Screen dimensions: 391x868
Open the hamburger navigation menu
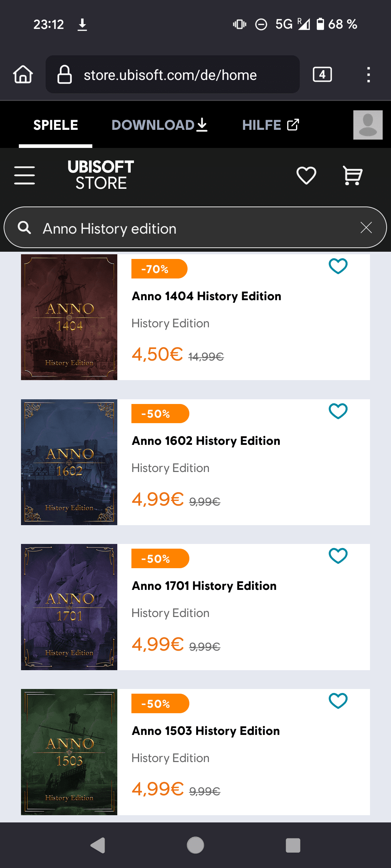click(x=25, y=175)
